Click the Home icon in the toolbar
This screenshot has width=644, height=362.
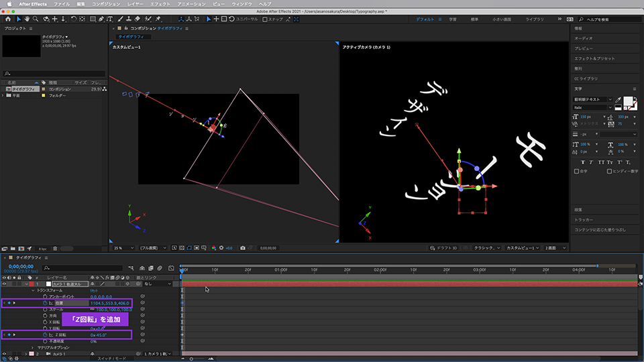[7, 19]
